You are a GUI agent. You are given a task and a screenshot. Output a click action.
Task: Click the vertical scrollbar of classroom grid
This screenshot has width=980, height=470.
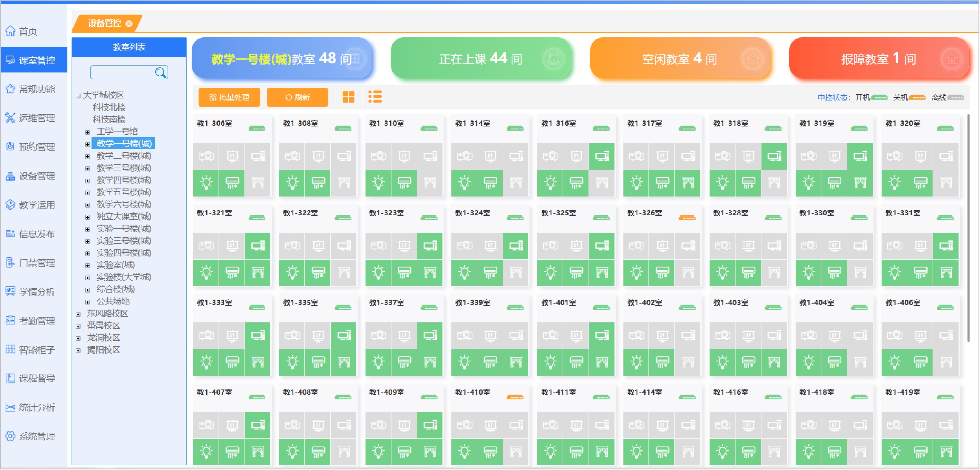pos(969,228)
